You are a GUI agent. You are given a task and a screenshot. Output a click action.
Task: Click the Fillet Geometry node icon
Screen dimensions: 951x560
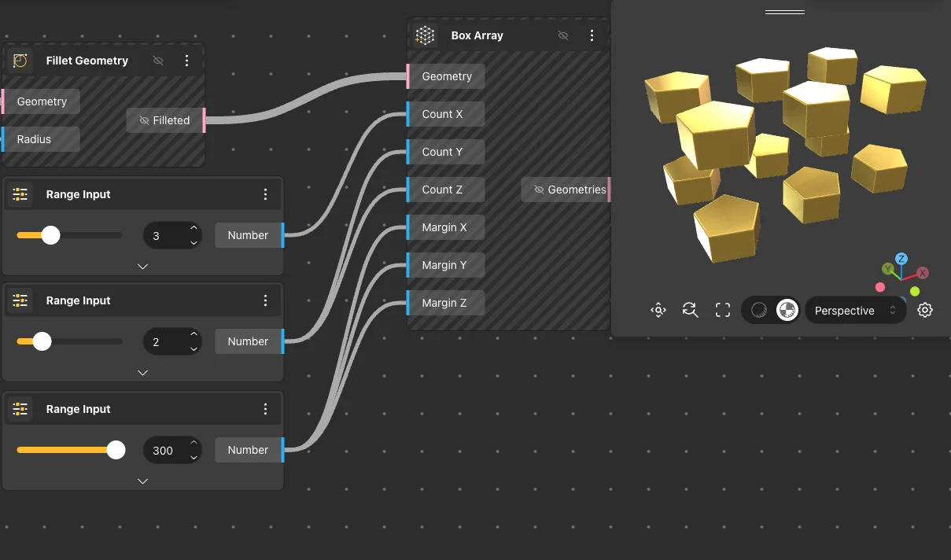tap(20, 60)
